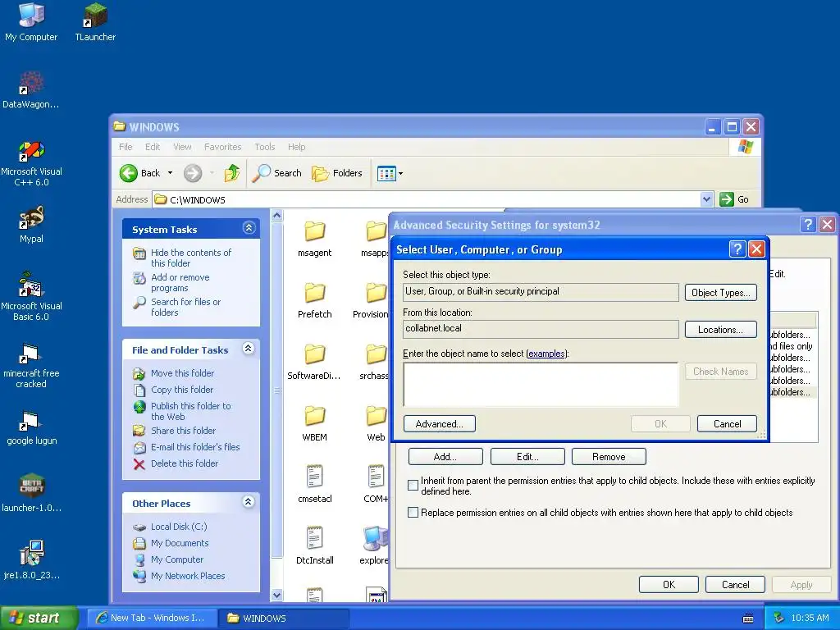This screenshot has height=630, width=840.
Task: Expand the Address bar dropdown
Action: pos(706,199)
